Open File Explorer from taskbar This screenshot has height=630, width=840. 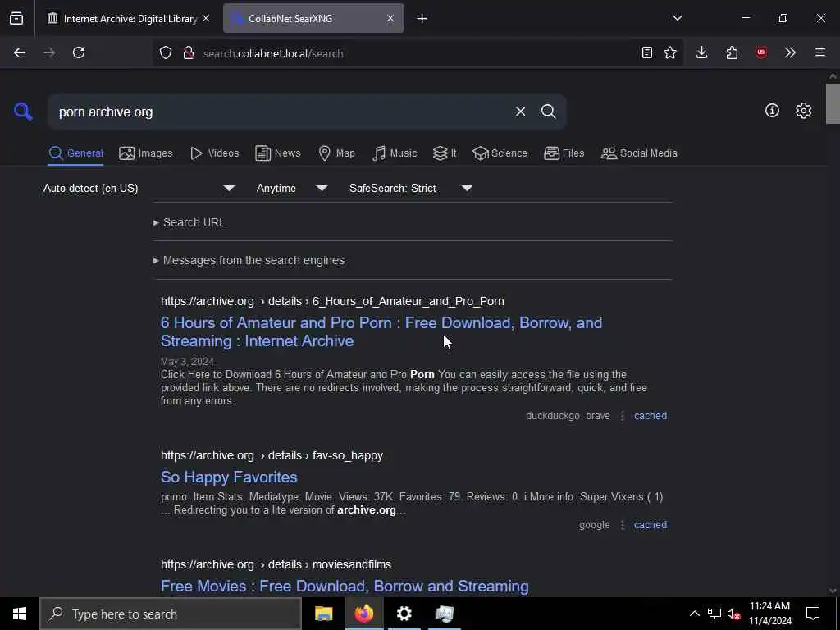coord(323,614)
